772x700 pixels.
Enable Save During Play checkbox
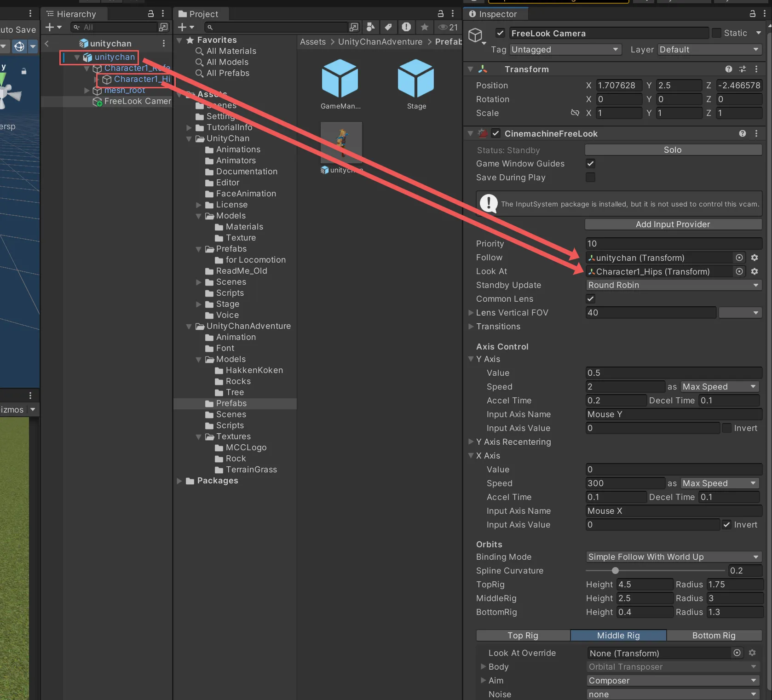pyautogui.click(x=590, y=177)
